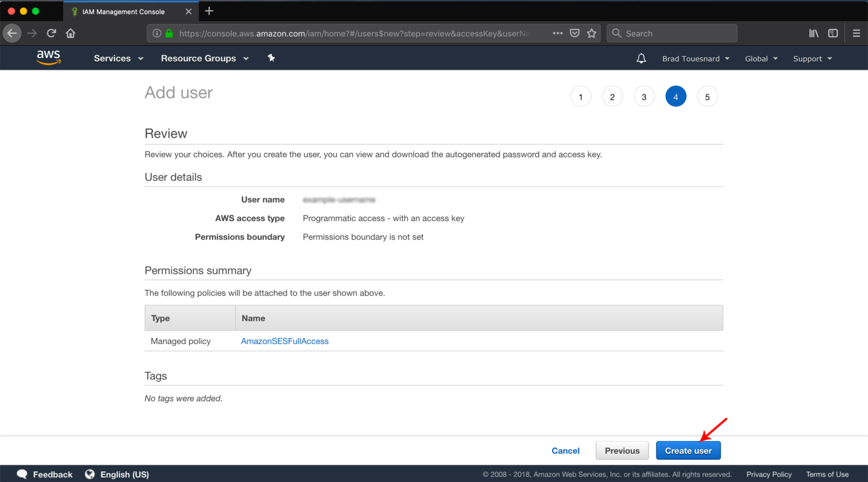The height and width of the screenshot is (482, 868).
Task: Open the Terms of Use link
Action: [x=827, y=474]
